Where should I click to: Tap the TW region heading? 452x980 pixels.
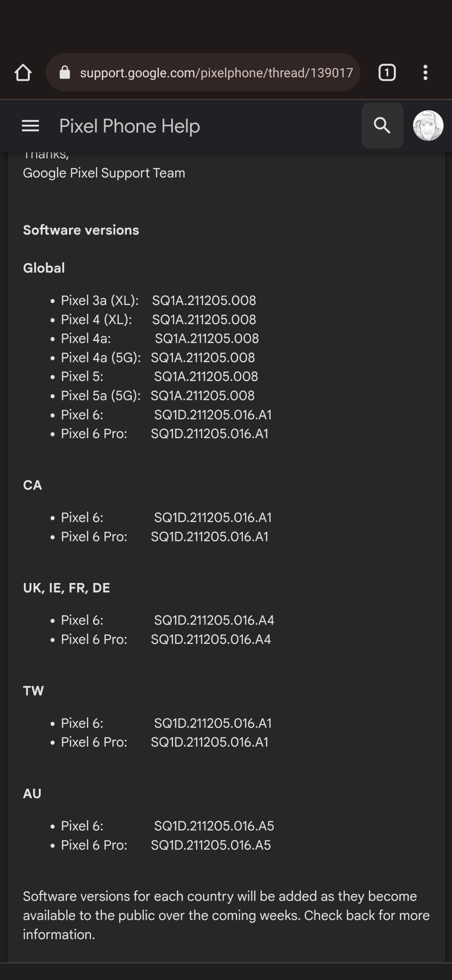(x=33, y=691)
